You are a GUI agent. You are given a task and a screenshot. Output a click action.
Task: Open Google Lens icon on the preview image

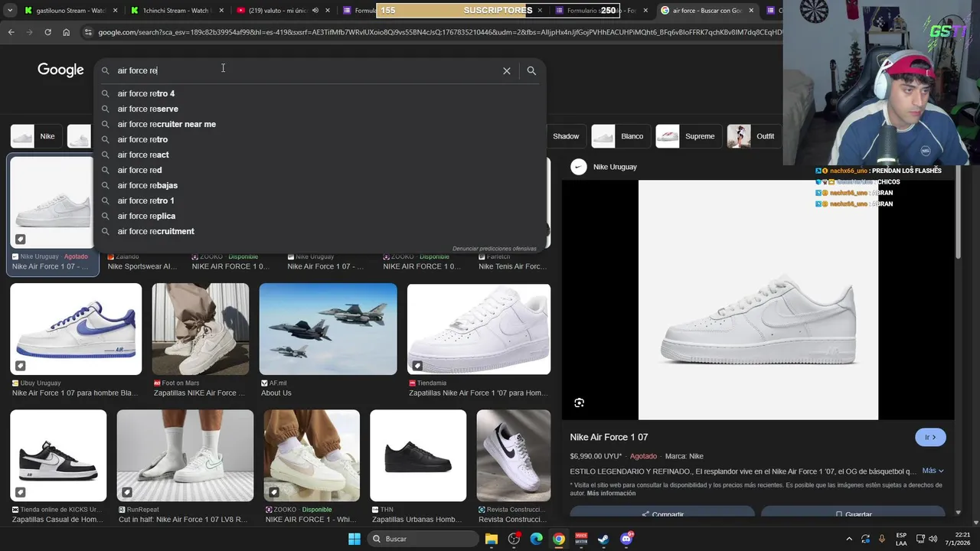pyautogui.click(x=579, y=403)
